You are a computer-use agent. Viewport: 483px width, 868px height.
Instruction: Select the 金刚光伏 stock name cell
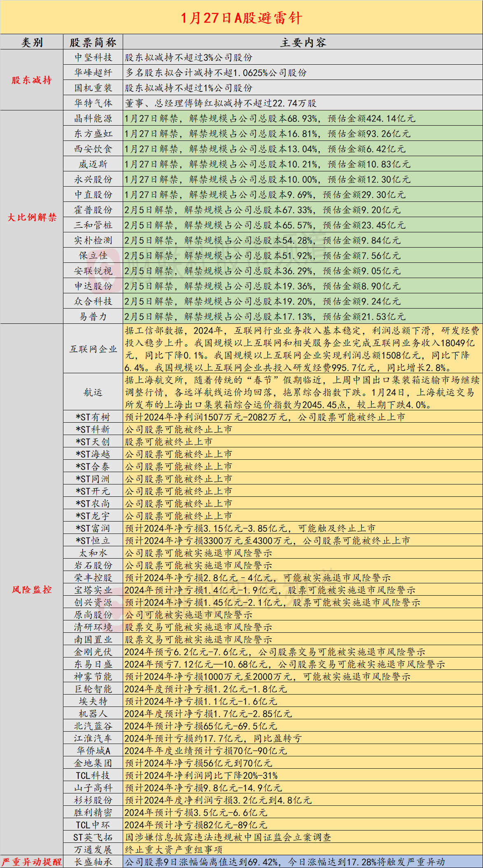point(93,652)
